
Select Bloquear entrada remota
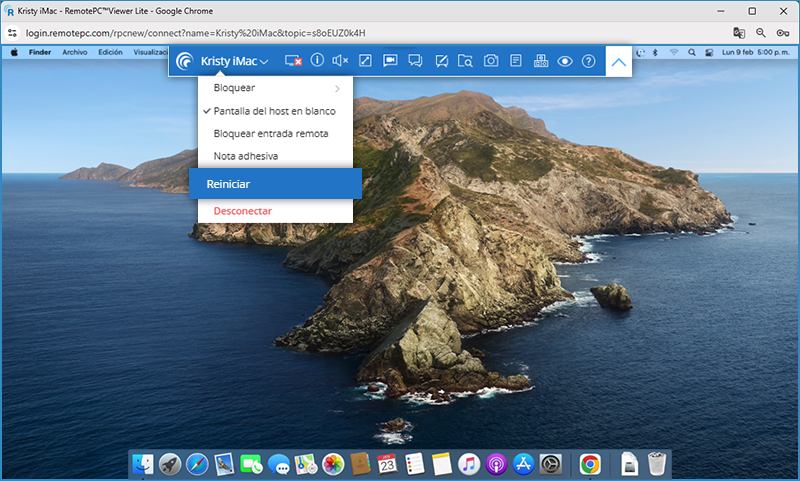[x=276, y=133]
